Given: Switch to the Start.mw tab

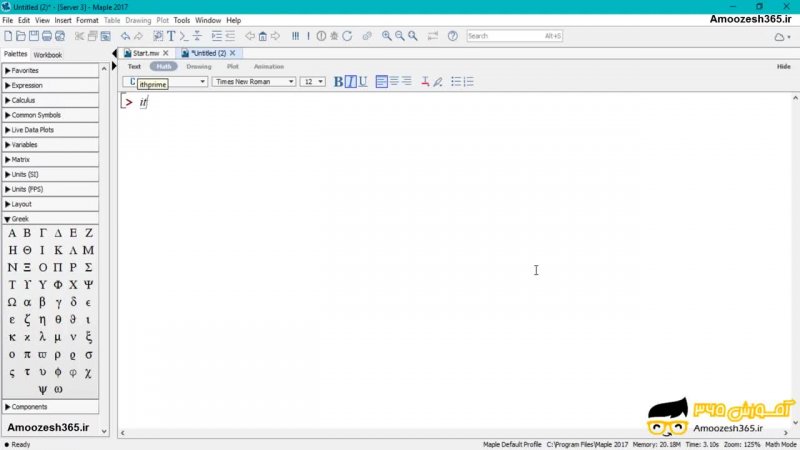Looking at the screenshot, I should pyautogui.click(x=146, y=53).
